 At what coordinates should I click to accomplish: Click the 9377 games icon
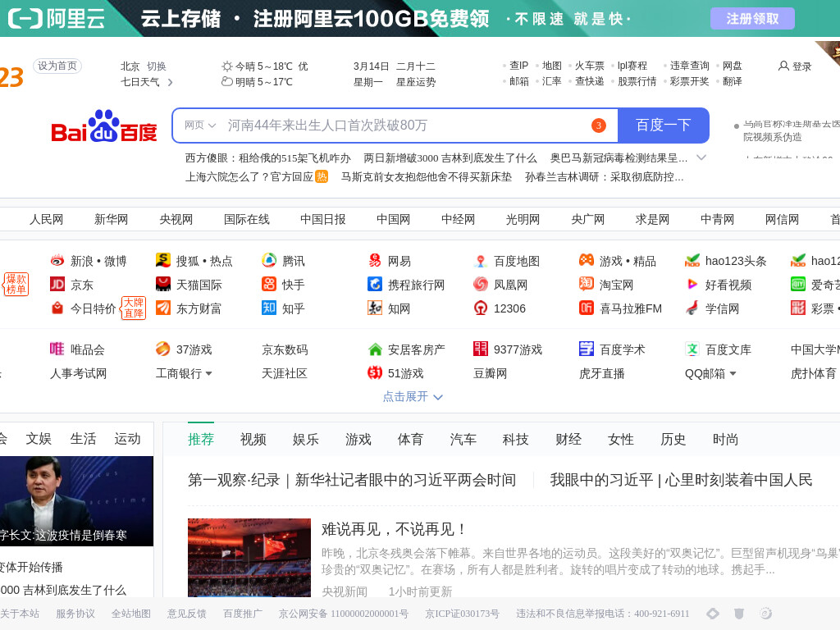click(x=481, y=349)
